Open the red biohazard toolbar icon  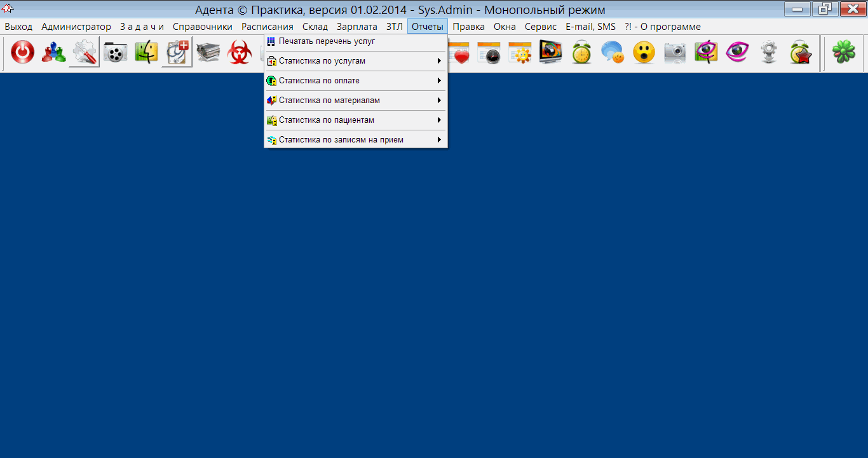pyautogui.click(x=240, y=53)
